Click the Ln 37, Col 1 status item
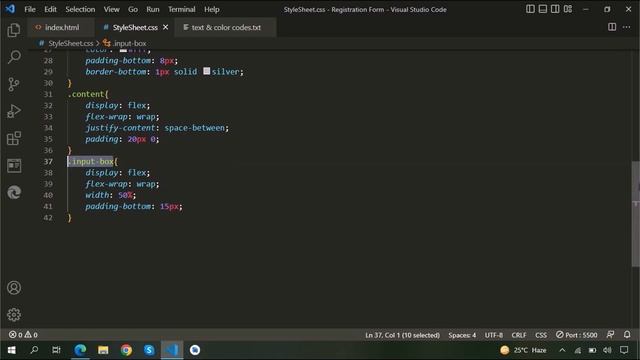The image size is (640, 360). [402, 335]
